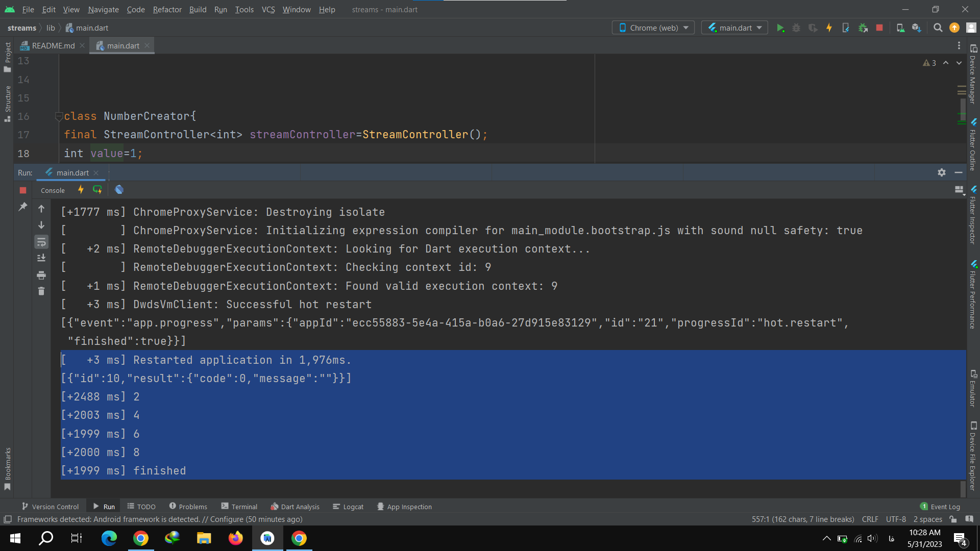
Task: Close the main.dart editor tab
Action: click(147, 45)
